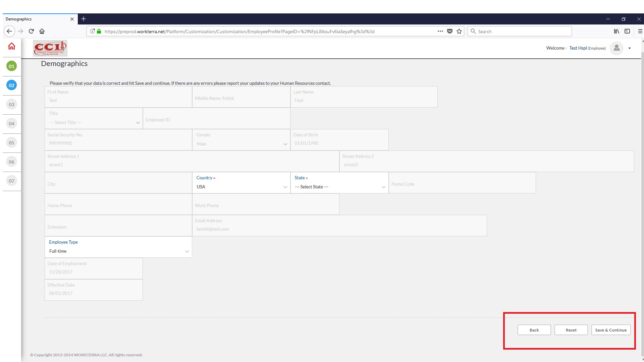Select the Demographics browser tab

40,19
